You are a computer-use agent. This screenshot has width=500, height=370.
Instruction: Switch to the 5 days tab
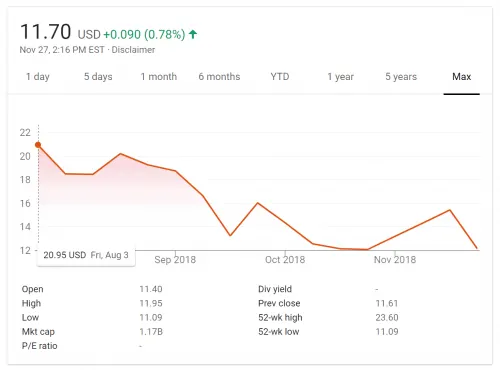pos(98,77)
